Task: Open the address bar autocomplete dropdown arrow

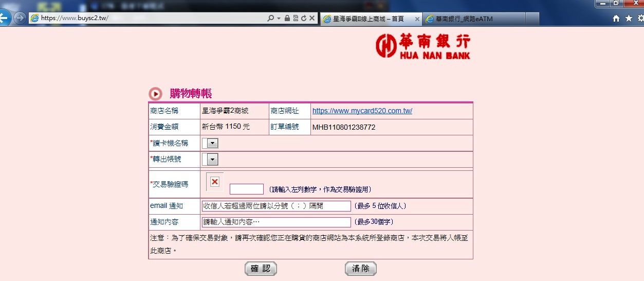Action: pos(279,18)
